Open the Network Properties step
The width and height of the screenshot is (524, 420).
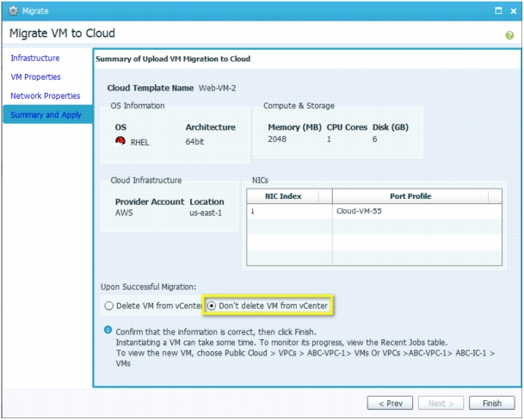pos(46,96)
